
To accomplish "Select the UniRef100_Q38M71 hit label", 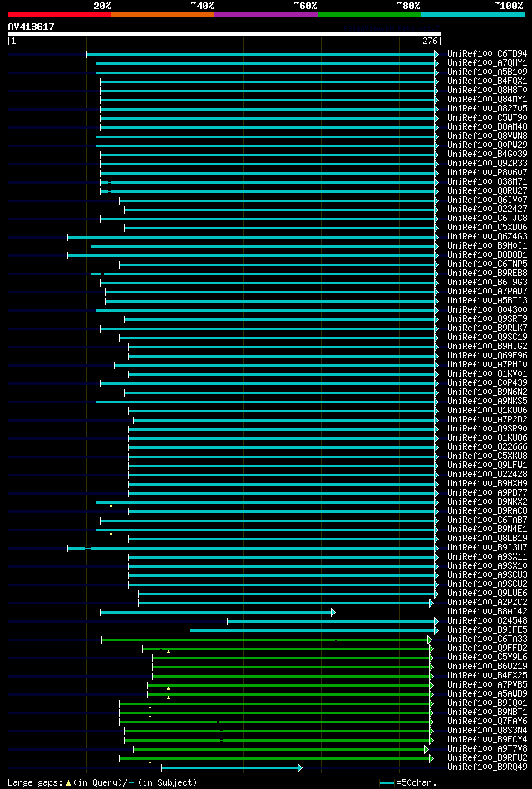I will [x=487, y=181].
